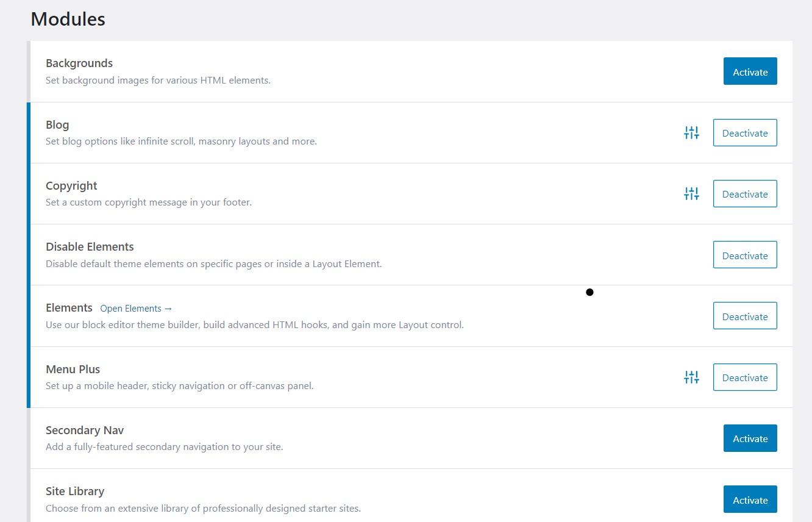Activate the Secondary Nav module

click(x=750, y=438)
